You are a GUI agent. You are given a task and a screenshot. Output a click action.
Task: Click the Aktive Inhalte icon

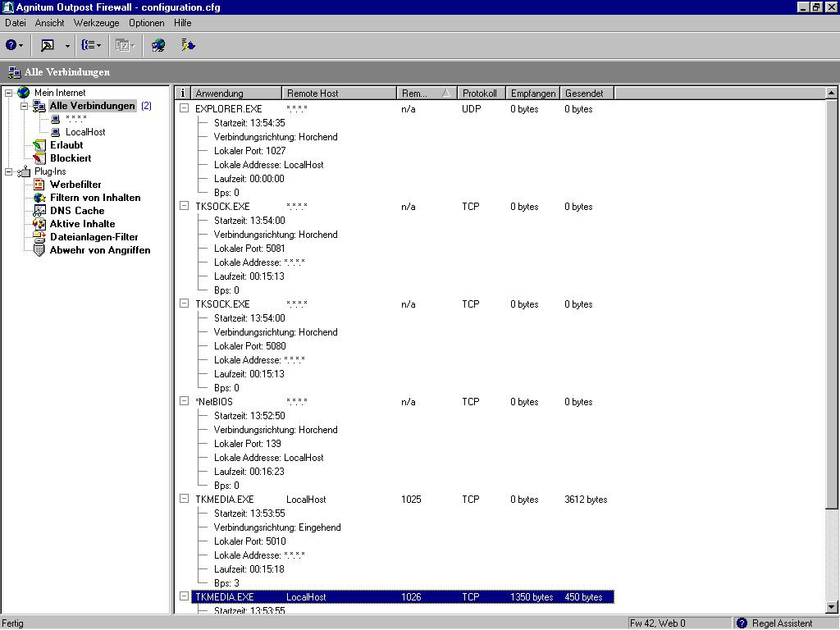pyautogui.click(x=39, y=224)
